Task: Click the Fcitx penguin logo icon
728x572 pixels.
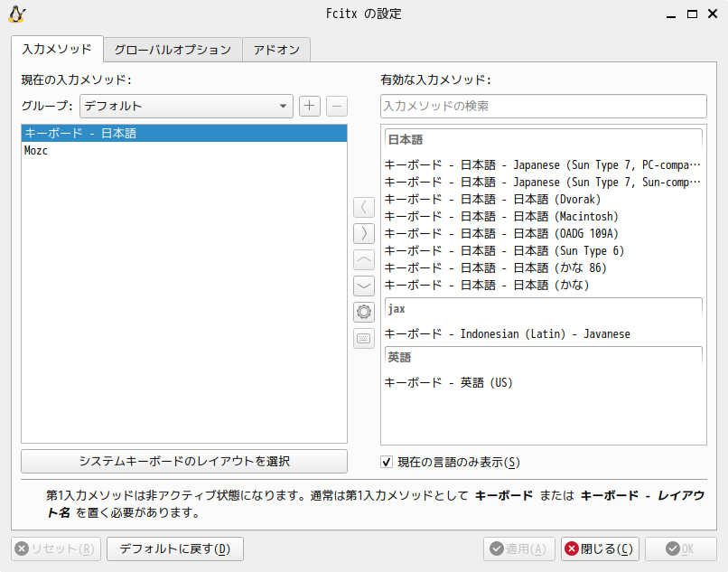Action: pyautogui.click(x=16, y=14)
